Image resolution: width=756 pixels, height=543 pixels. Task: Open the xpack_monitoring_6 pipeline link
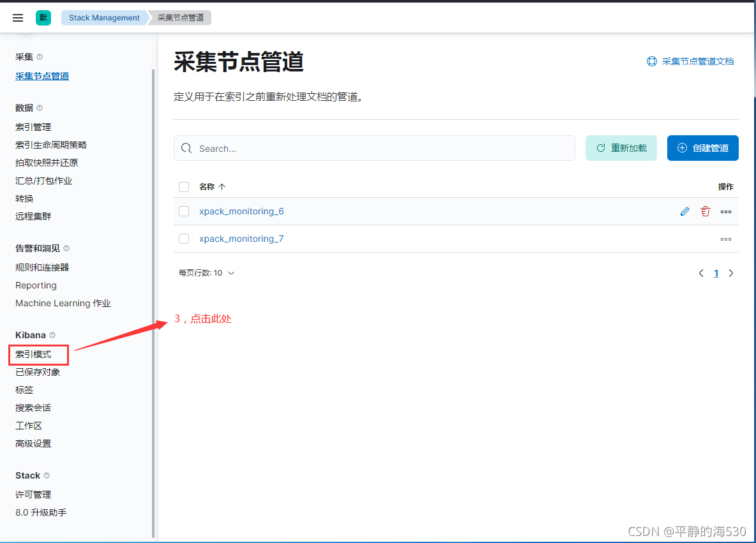241,211
